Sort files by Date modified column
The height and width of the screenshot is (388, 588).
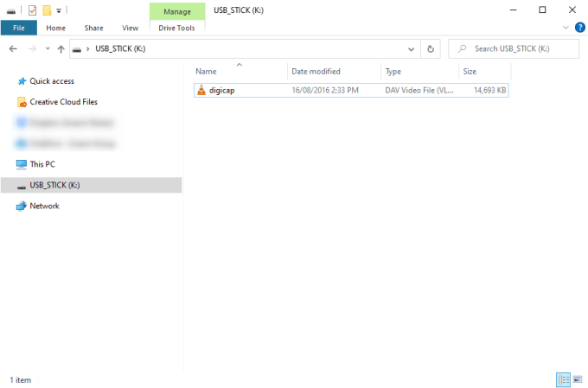point(316,71)
